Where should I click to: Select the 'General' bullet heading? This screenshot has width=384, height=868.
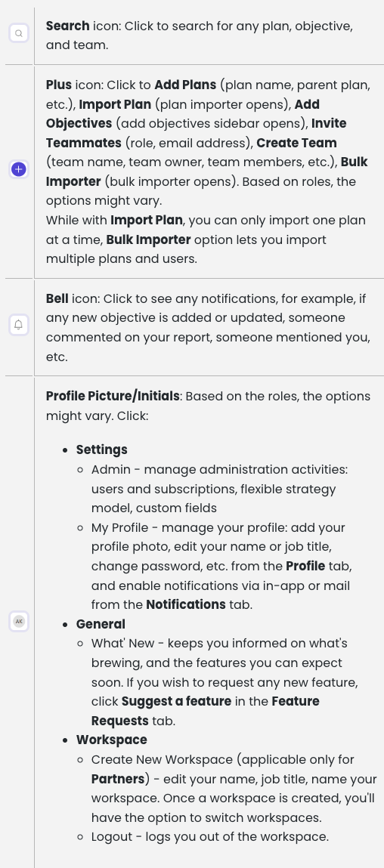click(x=101, y=624)
